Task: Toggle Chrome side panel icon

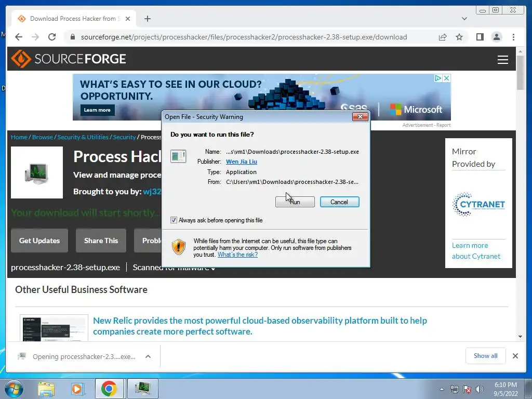Action: 480,37
